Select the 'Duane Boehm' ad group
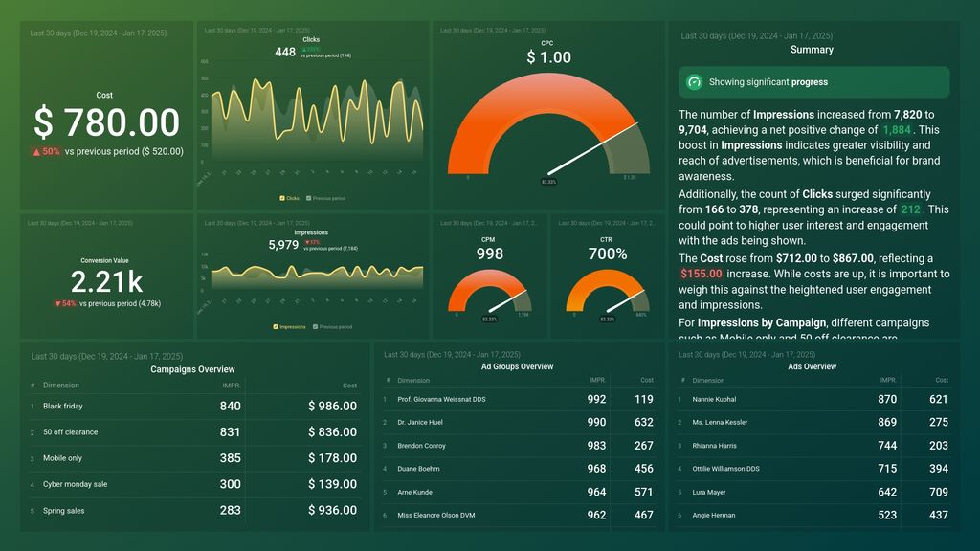This screenshot has width=980, height=551. [x=518, y=469]
